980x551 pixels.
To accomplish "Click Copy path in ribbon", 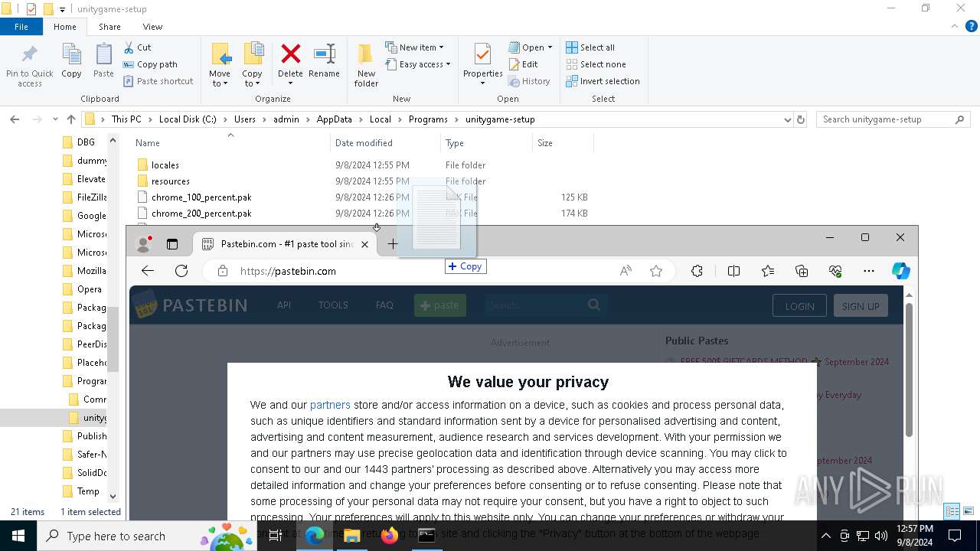I will click(150, 64).
